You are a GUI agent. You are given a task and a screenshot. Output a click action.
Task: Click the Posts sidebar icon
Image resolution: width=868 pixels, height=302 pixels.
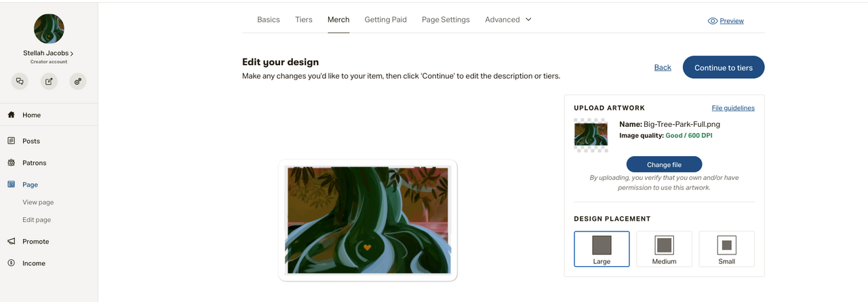11,140
